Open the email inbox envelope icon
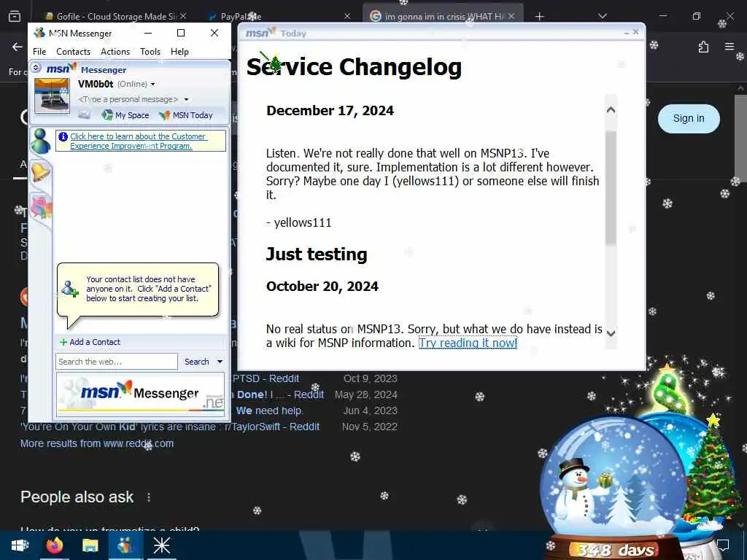 pyautogui.click(x=84, y=114)
